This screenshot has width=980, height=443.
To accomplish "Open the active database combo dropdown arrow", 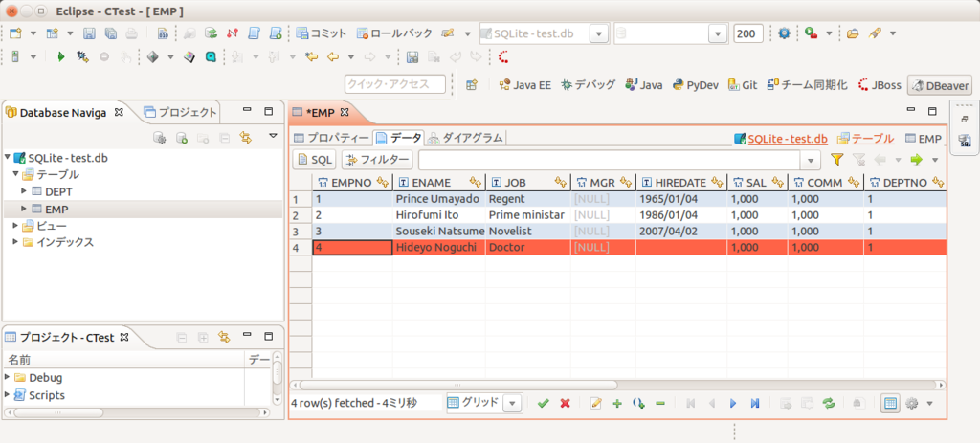I will 718,33.
